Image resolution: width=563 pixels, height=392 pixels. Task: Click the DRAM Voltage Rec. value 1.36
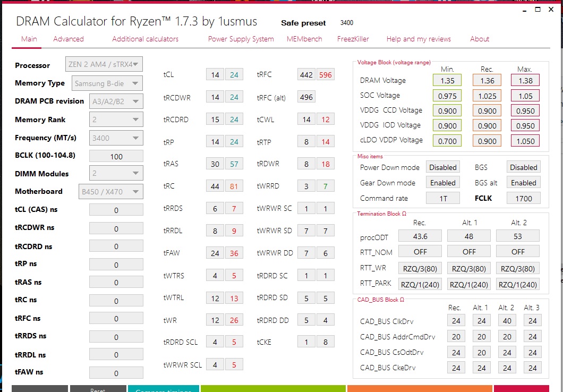(487, 81)
